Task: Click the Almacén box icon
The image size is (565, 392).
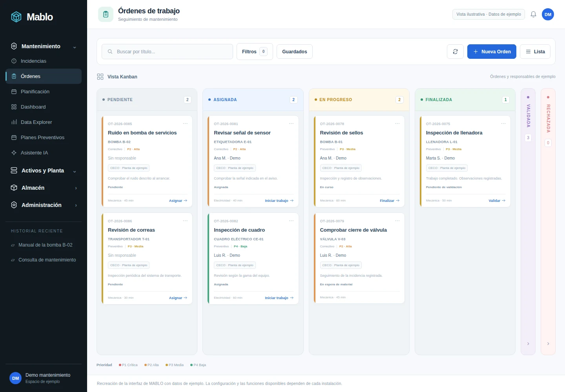Action: point(14,188)
